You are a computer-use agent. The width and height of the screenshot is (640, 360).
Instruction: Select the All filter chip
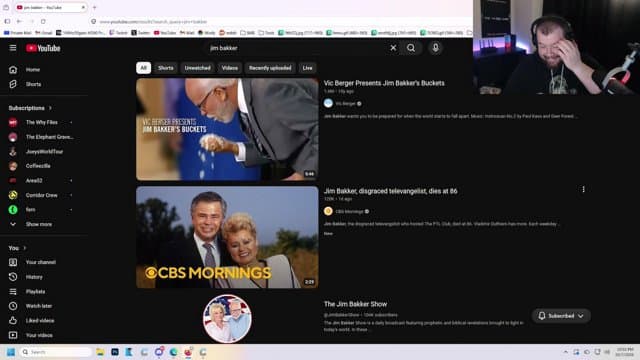pos(143,68)
